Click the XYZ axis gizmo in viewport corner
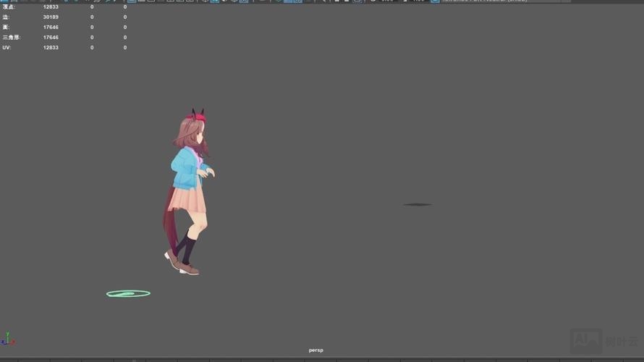The height and width of the screenshot is (362, 644). point(8,339)
